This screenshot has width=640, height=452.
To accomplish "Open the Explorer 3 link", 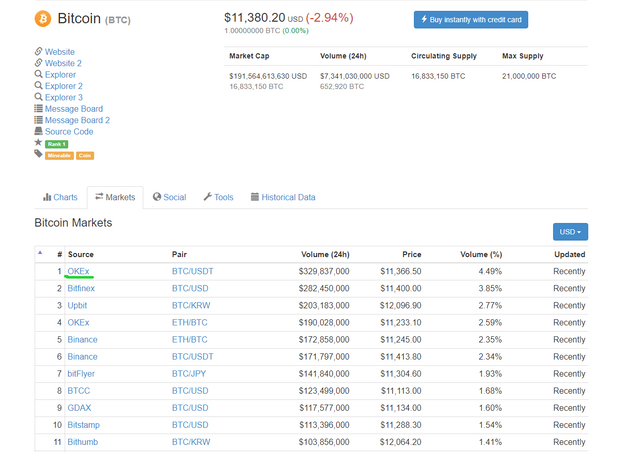I will [x=64, y=98].
